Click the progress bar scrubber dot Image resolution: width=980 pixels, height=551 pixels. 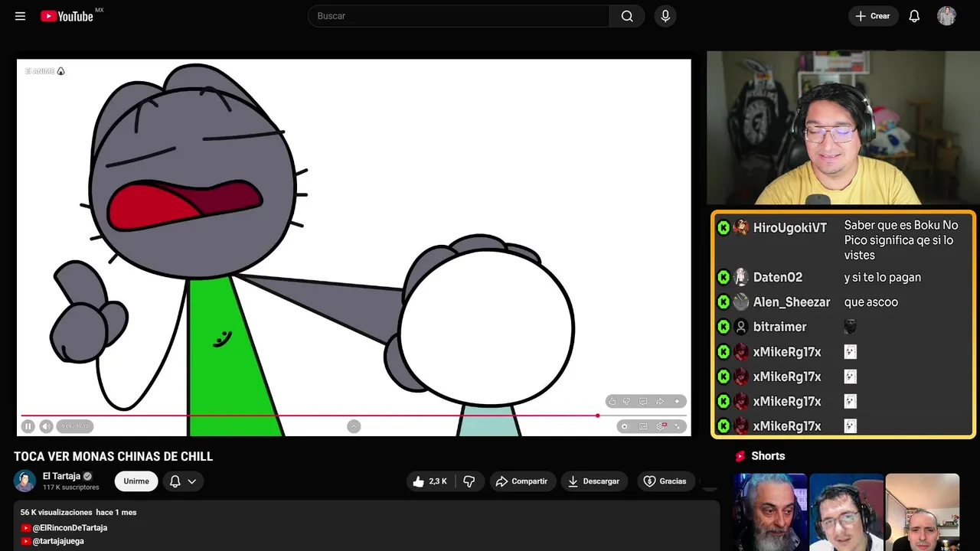pos(597,416)
